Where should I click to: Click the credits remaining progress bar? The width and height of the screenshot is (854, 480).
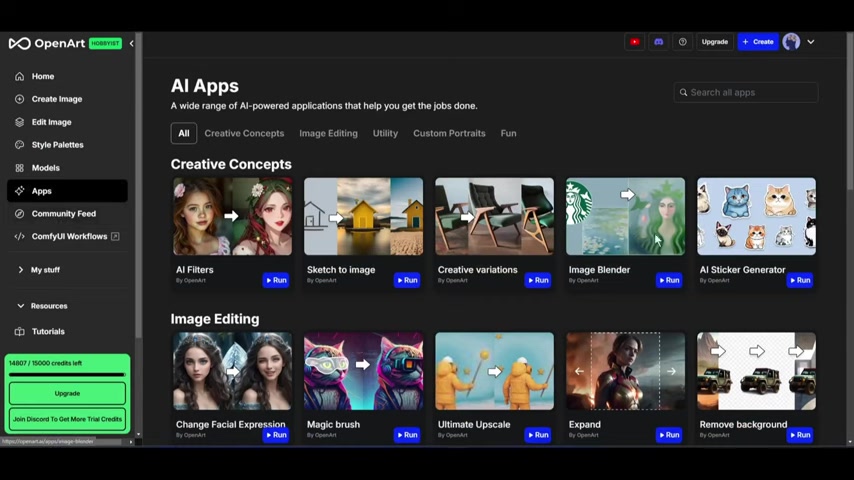point(68,375)
